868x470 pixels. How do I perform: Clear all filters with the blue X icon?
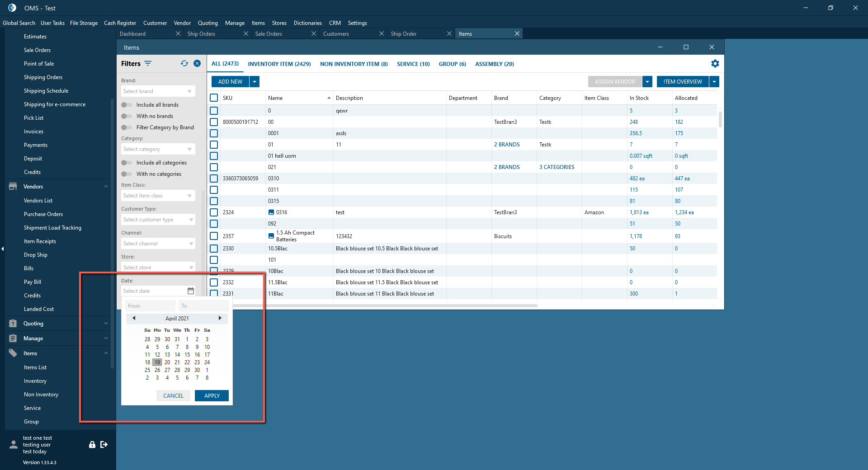pyautogui.click(x=197, y=64)
